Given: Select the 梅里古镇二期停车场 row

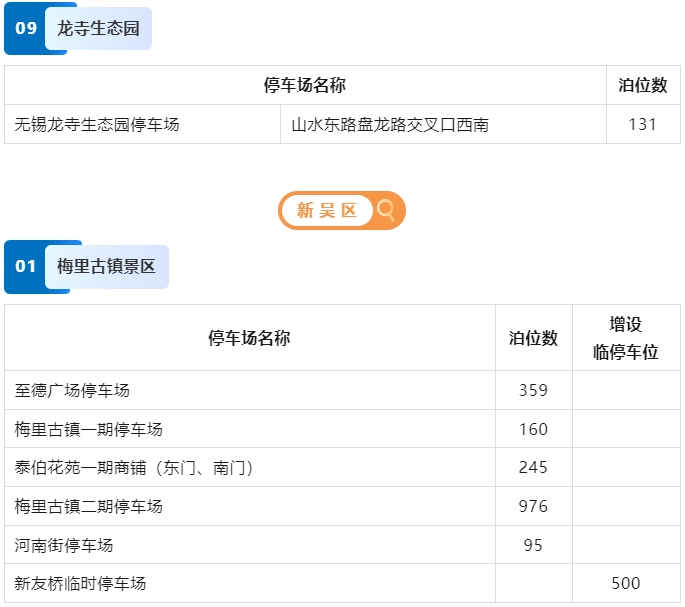Looking at the screenshot, I should click(342, 506).
